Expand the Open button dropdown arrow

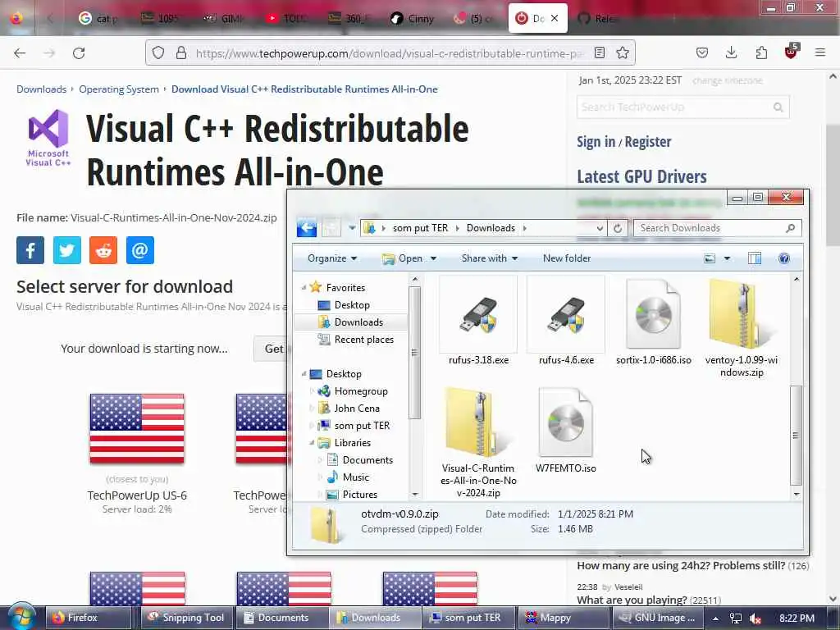coord(433,258)
